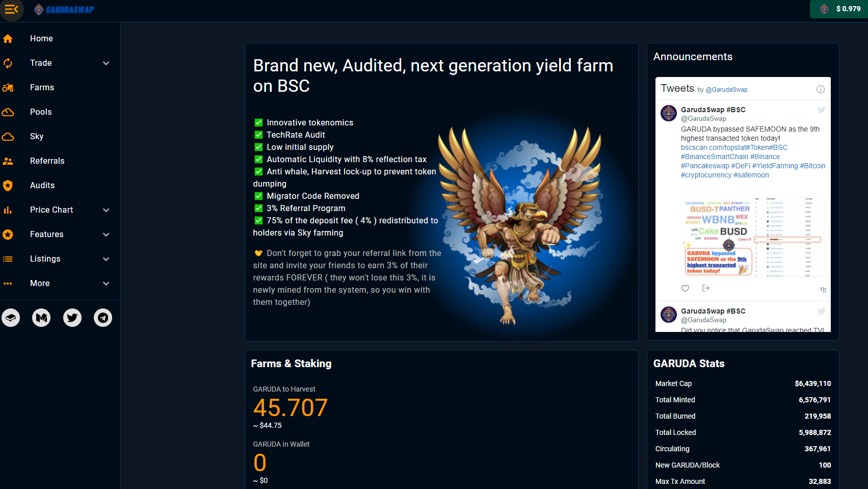This screenshot has width=868, height=489.
Task: Expand the Trade submenu chevron
Action: pos(106,63)
